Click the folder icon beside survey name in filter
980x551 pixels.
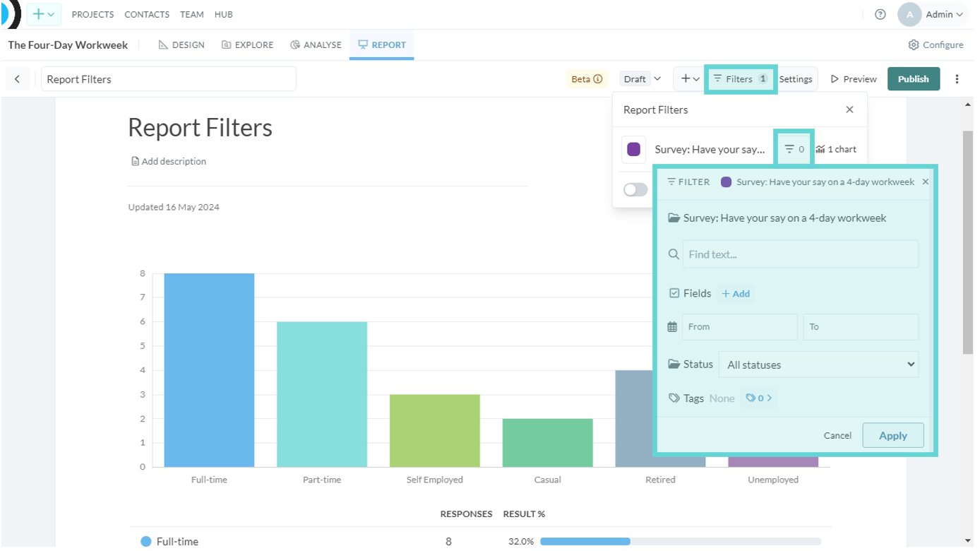(x=674, y=218)
